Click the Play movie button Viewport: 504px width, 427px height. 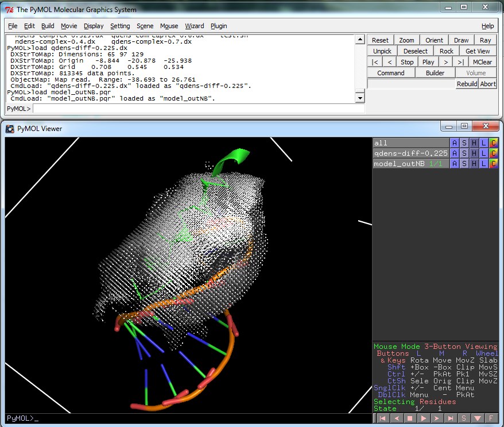pos(428,62)
